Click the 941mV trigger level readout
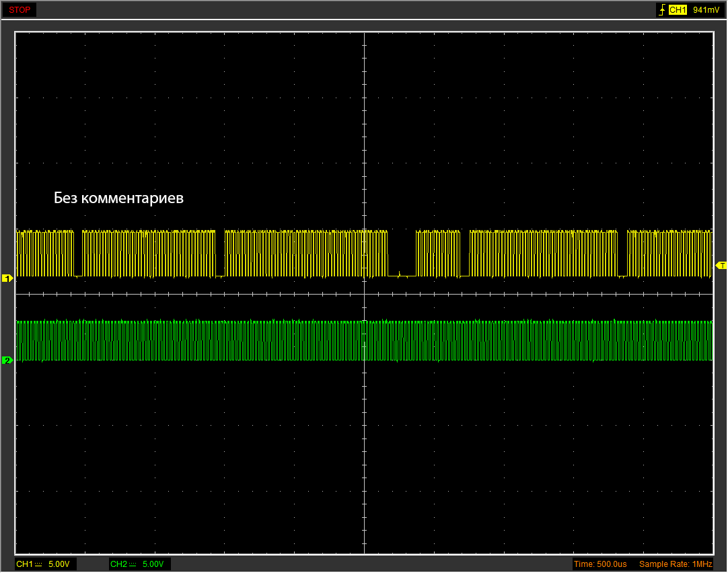Viewport: 728px width, 573px height. (706, 9)
